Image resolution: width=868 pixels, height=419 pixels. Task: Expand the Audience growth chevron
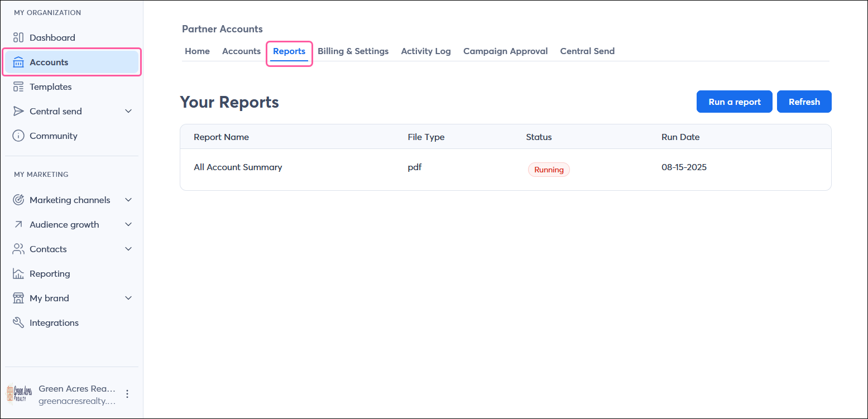pos(128,224)
